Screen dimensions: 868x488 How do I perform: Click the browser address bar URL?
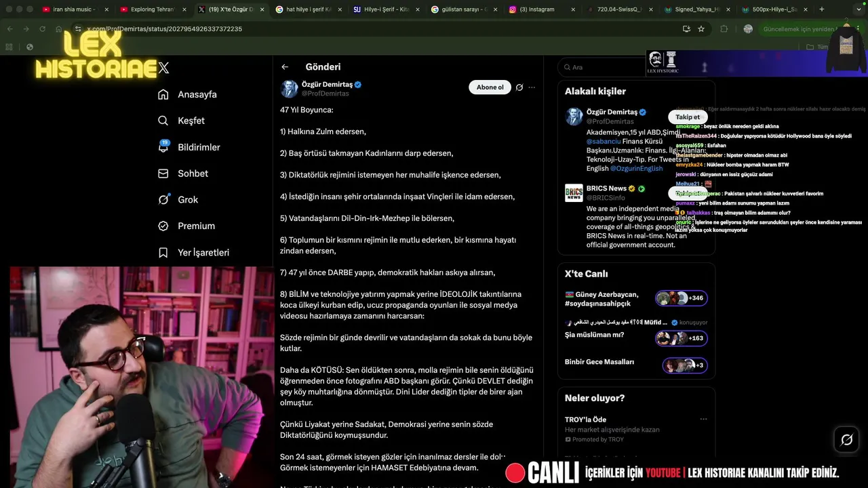tap(164, 29)
